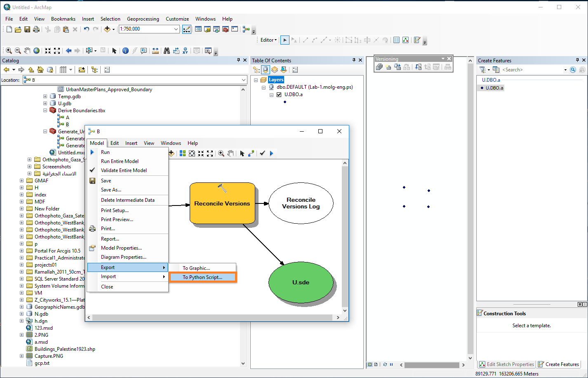Viewport: 588px width, 378px height.
Task: Click the Full Extent globe icon
Action: [37, 51]
